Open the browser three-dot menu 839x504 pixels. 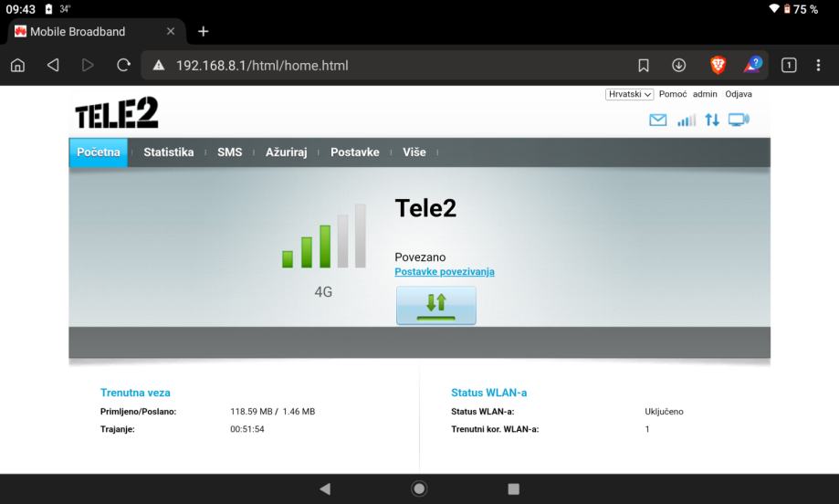point(818,65)
